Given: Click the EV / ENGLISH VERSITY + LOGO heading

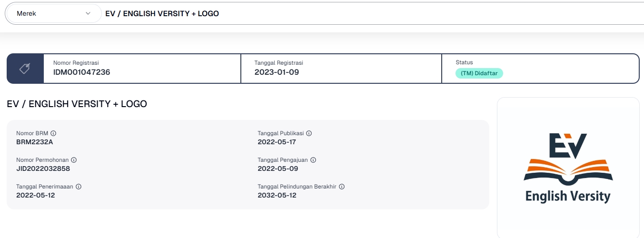Looking at the screenshot, I should tap(77, 104).
